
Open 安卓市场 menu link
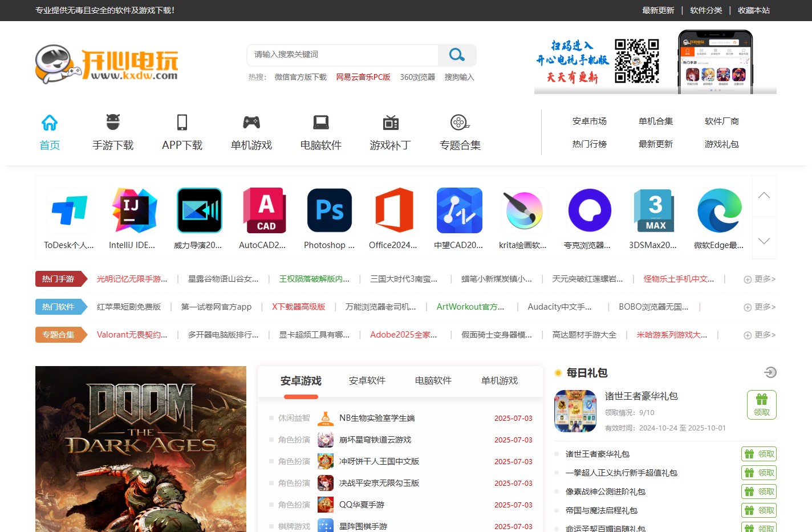tap(590, 121)
